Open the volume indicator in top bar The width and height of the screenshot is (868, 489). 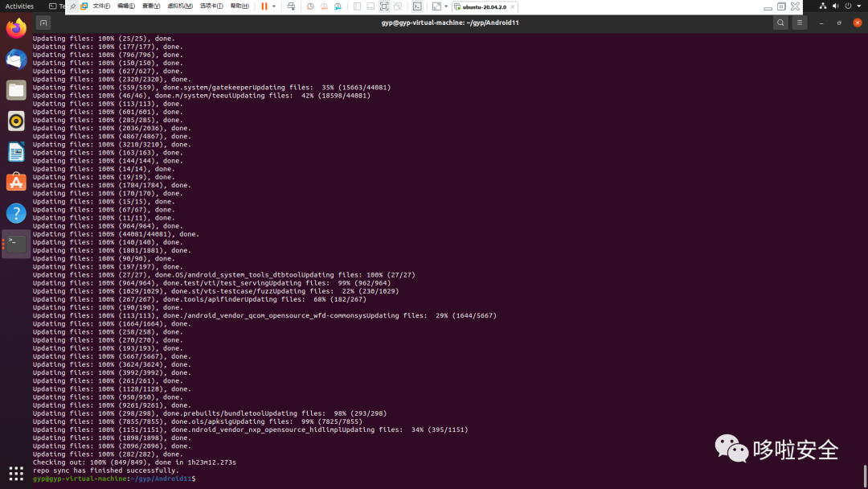(835, 6)
